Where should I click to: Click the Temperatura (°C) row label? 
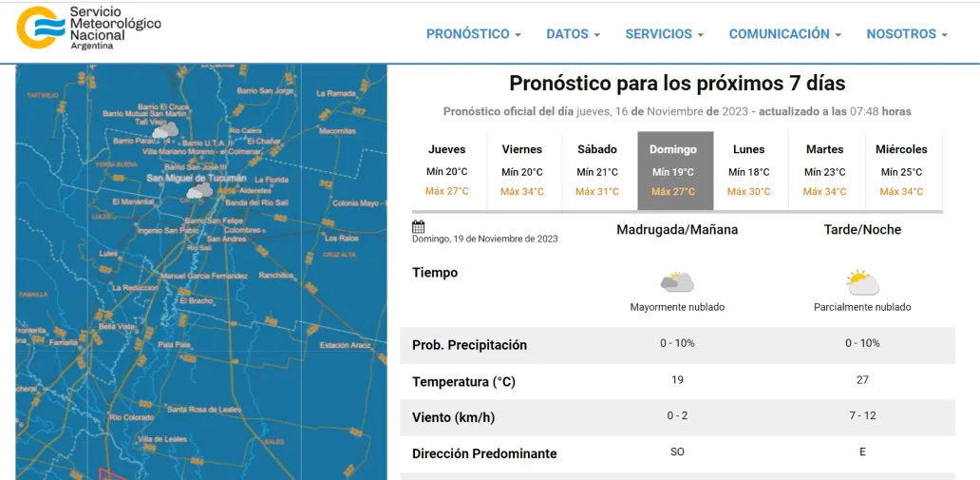(463, 382)
